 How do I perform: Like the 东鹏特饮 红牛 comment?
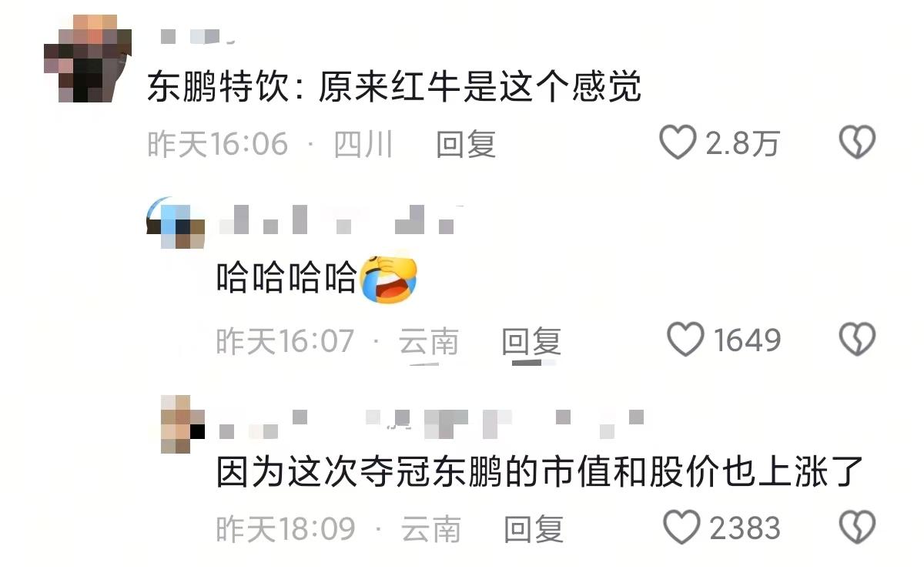678,143
